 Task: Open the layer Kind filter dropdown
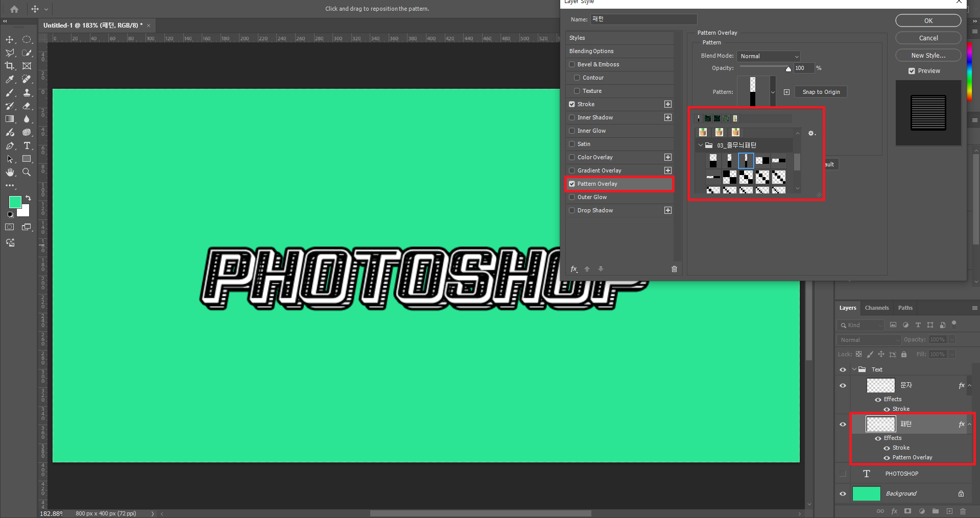(x=861, y=325)
